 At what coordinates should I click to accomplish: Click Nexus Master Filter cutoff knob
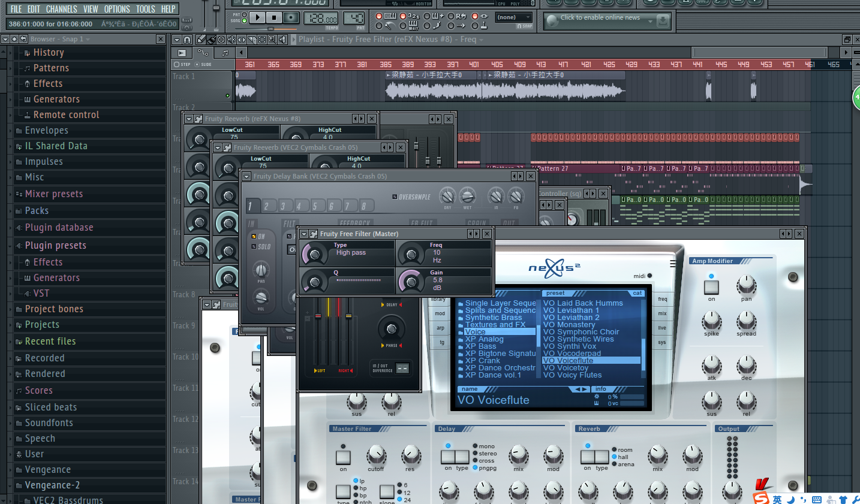pos(376,455)
